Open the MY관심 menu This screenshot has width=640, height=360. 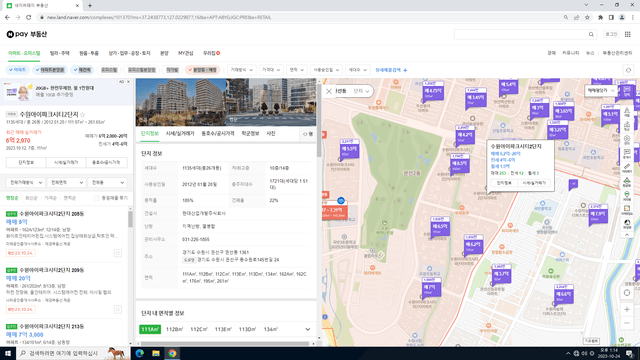[185, 53]
